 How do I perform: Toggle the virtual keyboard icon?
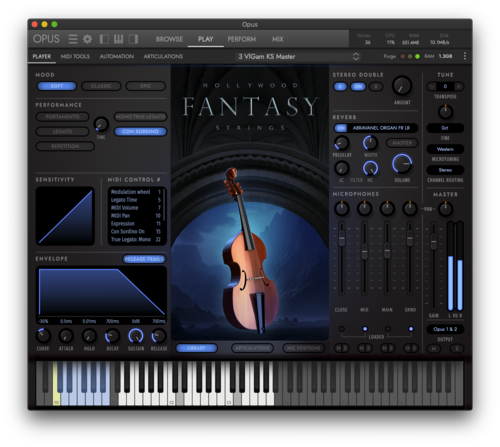click(x=118, y=39)
